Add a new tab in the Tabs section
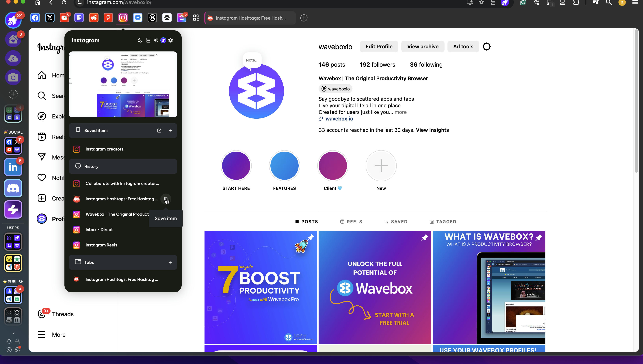Viewport: 643px width, 364px height. tap(170, 262)
